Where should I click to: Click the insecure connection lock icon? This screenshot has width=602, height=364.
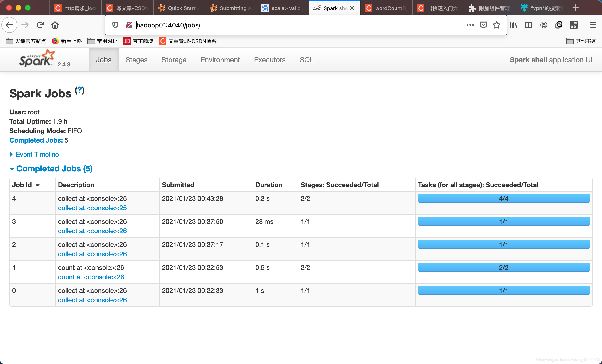tap(129, 25)
